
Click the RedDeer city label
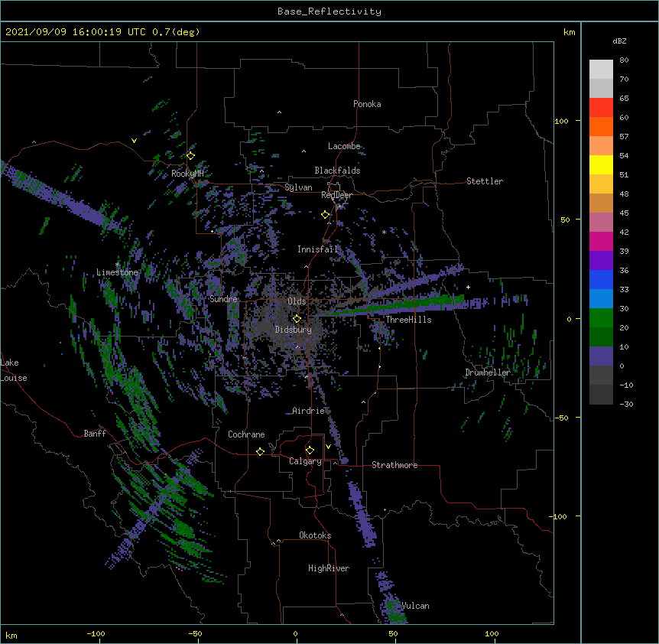tap(336, 195)
